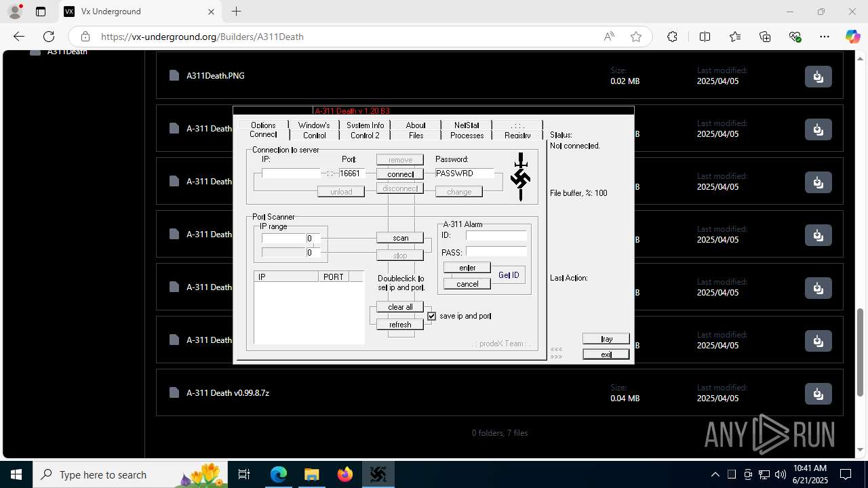Close the Vx Underground tab
This screenshot has width=868, height=488.
click(x=211, y=12)
